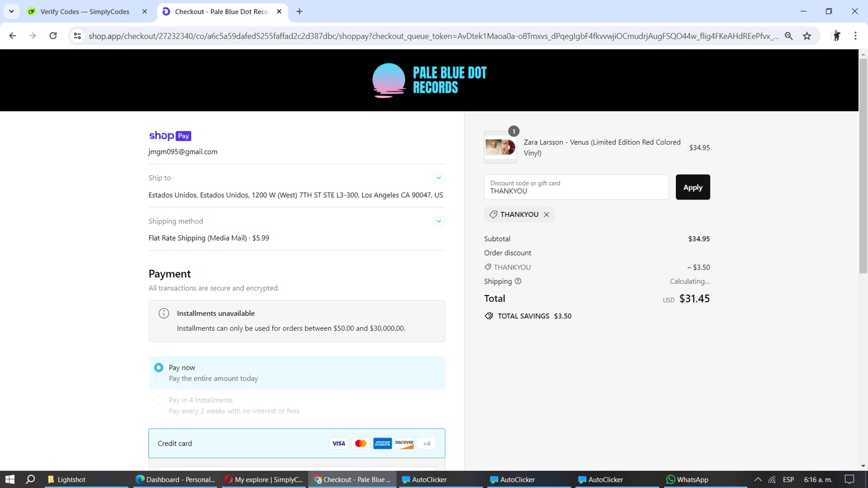Switch to Checkout Pale Blue Dot tab
868x488 pixels.
[x=222, y=12]
